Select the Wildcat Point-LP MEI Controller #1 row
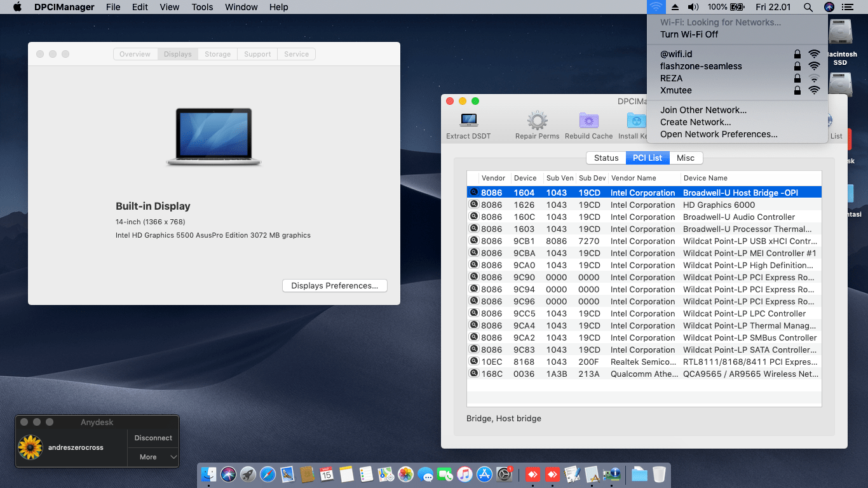This screenshot has width=868, height=488. coord(644,253)
